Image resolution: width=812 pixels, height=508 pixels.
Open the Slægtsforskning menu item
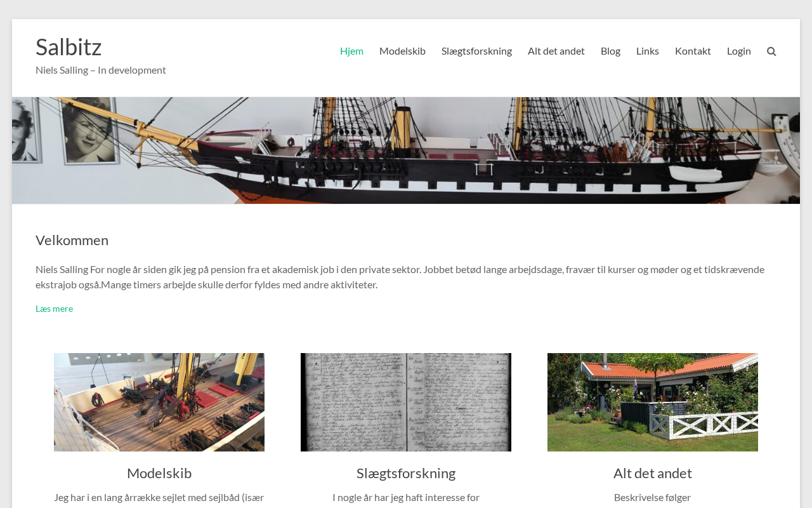476,51
